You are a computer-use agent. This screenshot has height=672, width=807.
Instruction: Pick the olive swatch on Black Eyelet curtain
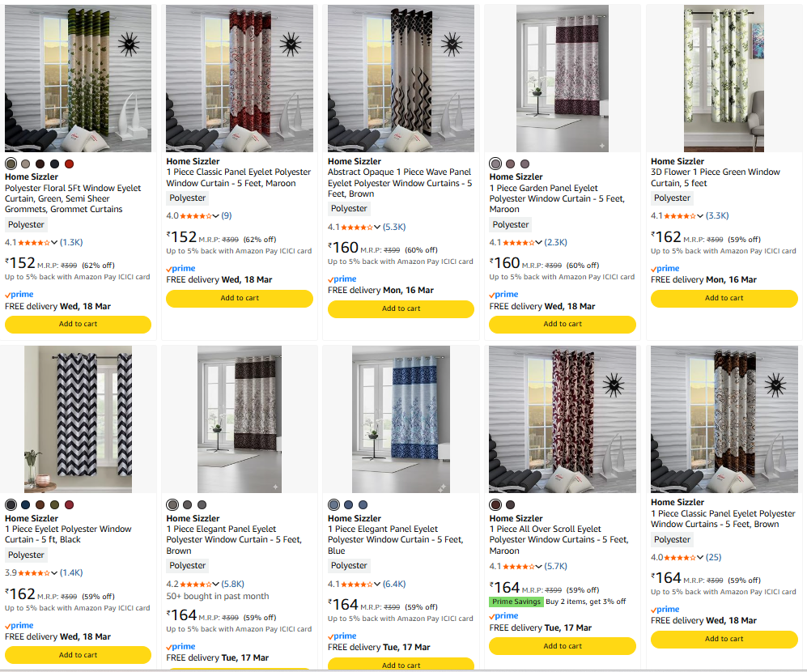pyautogui.click(x=54, y=505)
